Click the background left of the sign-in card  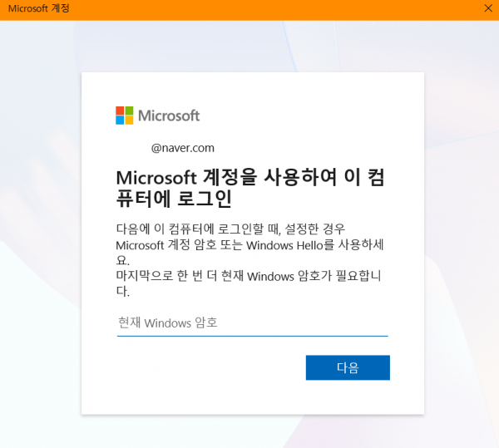click(x=40, y=249)
